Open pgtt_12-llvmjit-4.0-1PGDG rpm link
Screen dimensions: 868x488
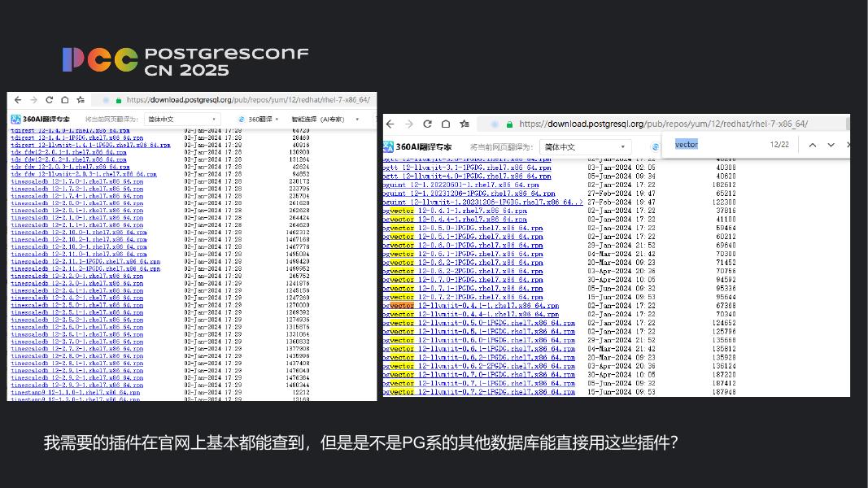click(467, 176)
